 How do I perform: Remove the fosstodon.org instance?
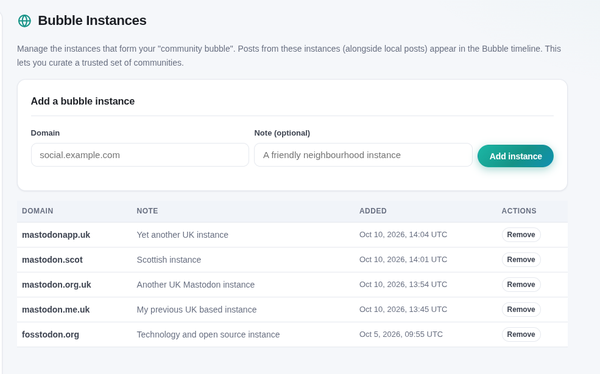(521, 334)
